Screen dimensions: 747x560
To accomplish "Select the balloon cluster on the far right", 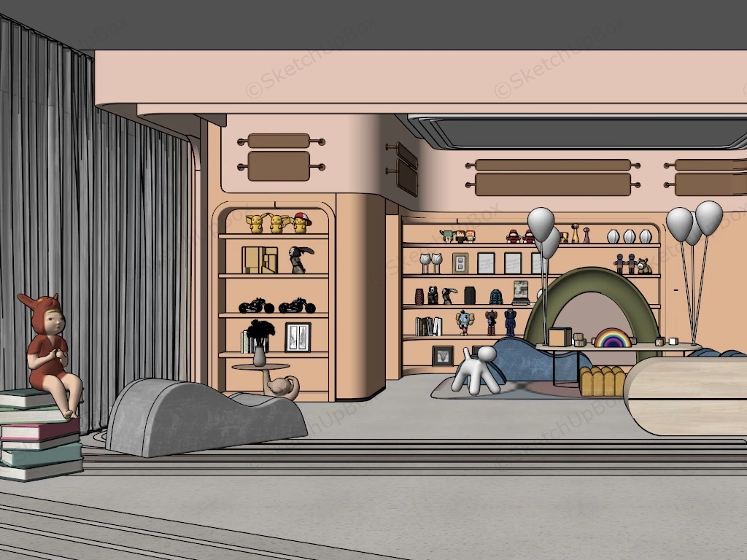I will click(x=694, y=222).
